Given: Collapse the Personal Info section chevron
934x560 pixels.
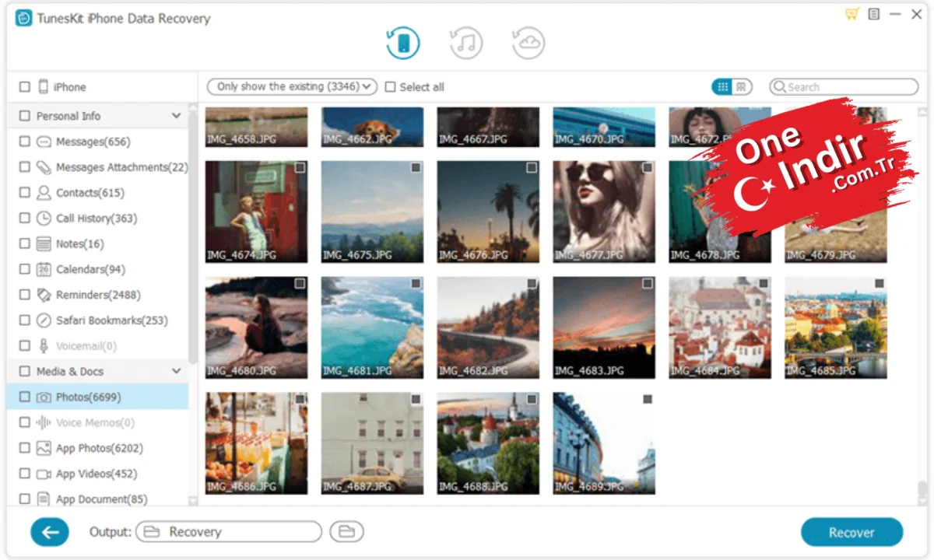Looking at the screenshot, I should tap(176, 116).
